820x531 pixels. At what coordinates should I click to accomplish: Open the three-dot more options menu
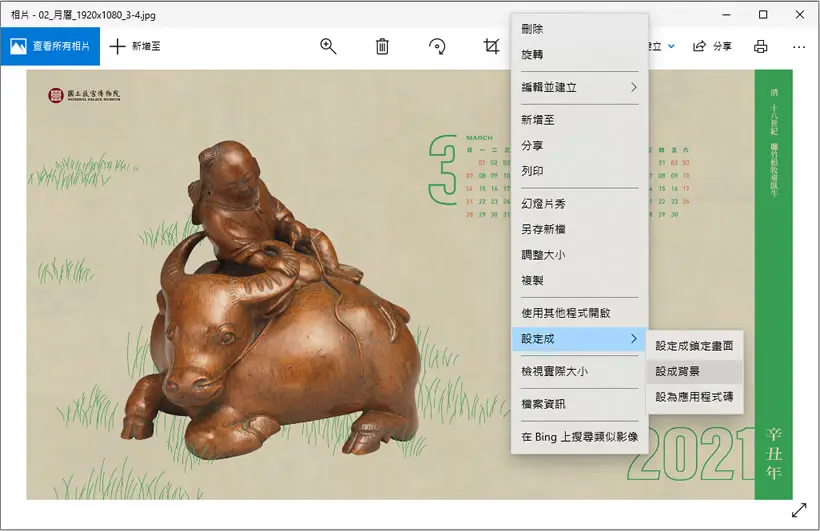pos(799,47)
